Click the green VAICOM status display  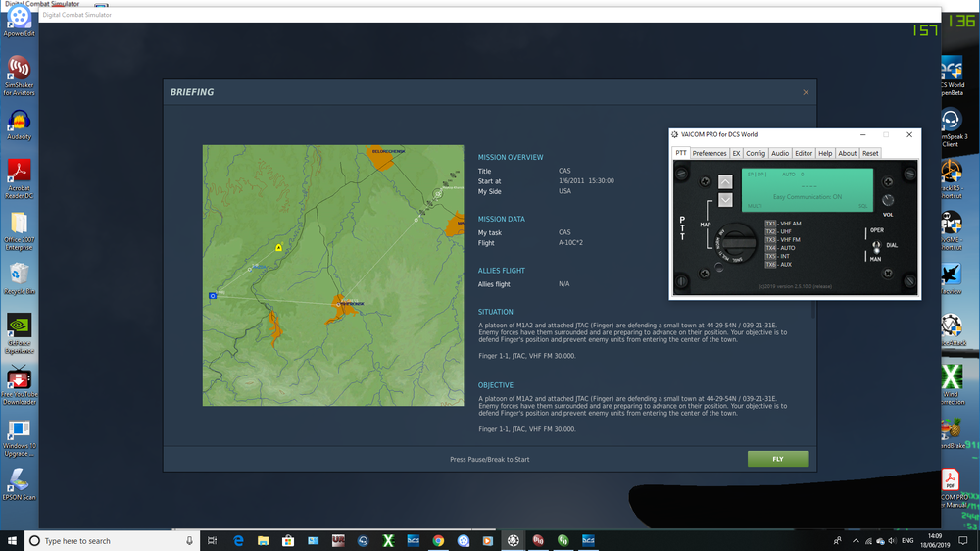click(x=807, y=189)
